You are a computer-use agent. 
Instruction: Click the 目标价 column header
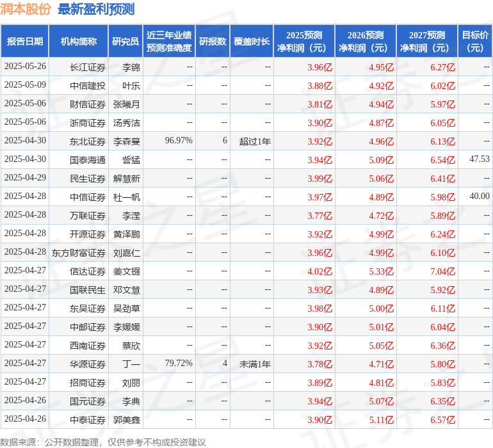[475, 42]
